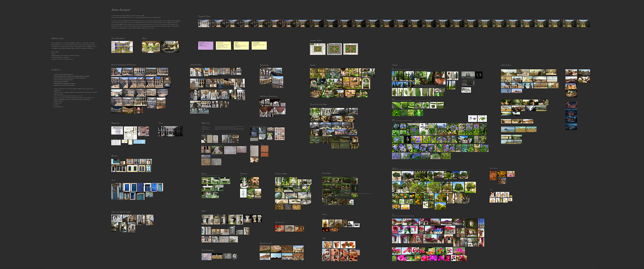Click the 'Trims' section label
The height and width of the screenshot is (269, 644).
pos(161,123)
